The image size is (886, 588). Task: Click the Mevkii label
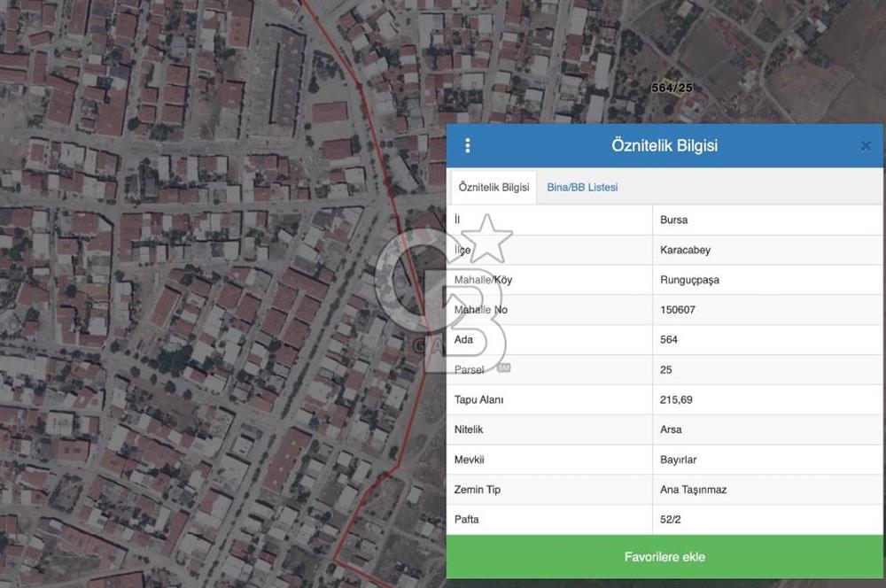click(469, 460)
